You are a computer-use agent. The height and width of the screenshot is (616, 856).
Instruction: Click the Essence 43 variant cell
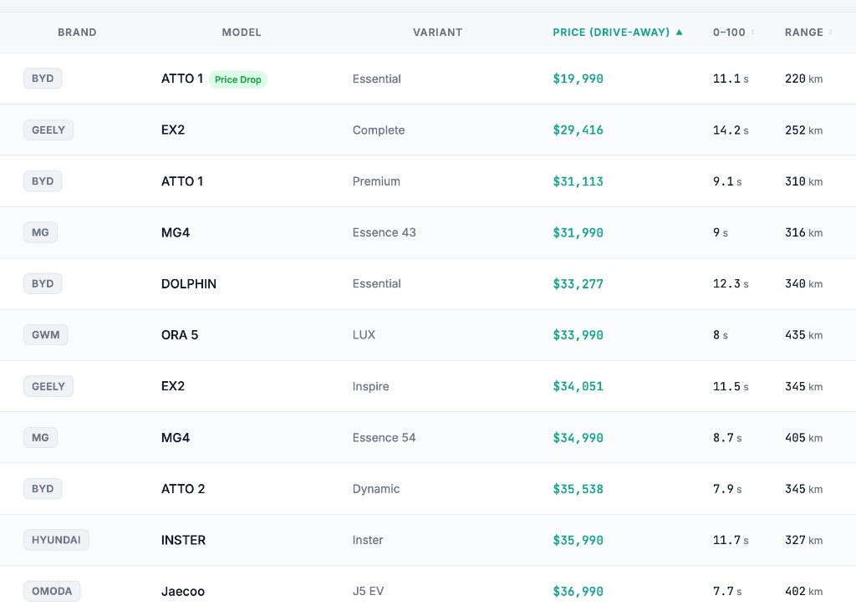[x=384, y=232]
